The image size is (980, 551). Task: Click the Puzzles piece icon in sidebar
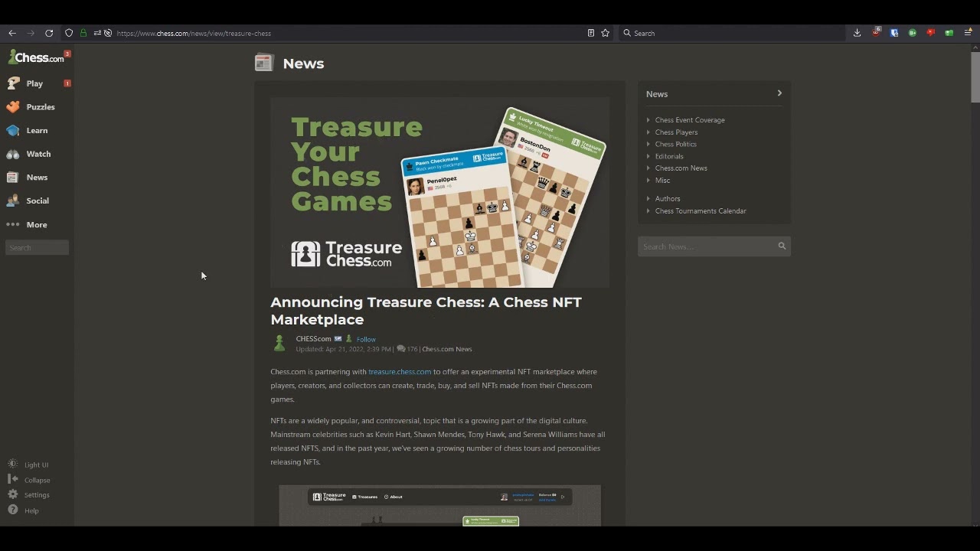pyautogui.click(x=13, y=106)
